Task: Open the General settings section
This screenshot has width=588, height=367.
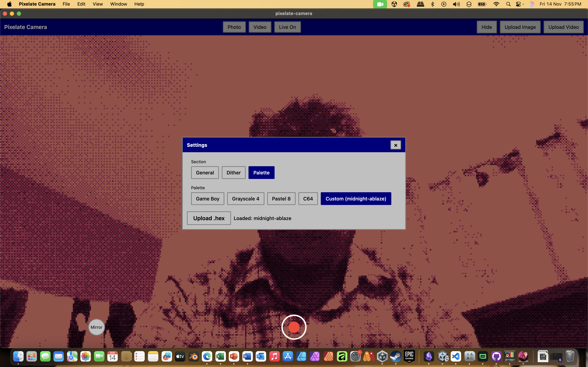Action: (x=205, y=173)
